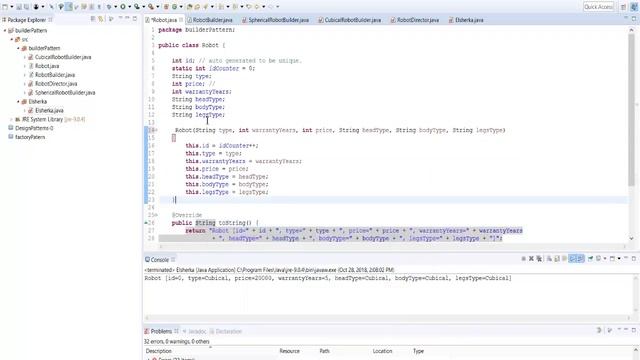The width and height of the screenshot is (640, 360).
Task: Toggle Word Wrap in Console toolbar
Action: coord(564,258)
